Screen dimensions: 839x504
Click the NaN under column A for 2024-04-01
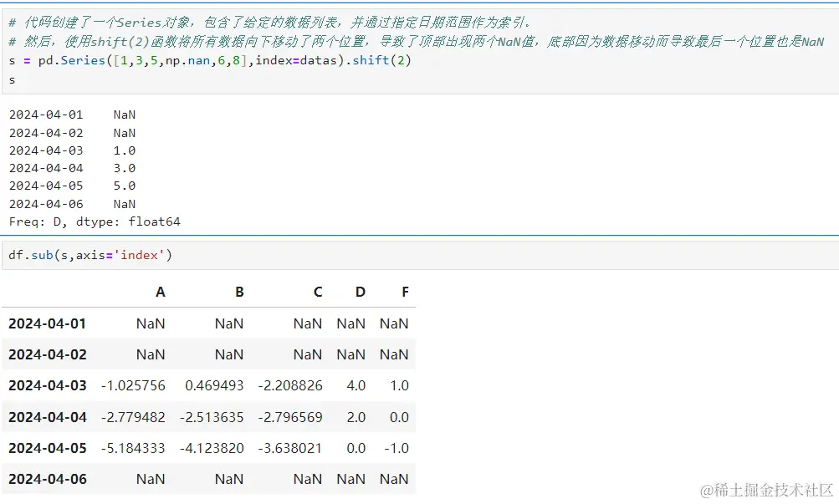click(151, 323)
